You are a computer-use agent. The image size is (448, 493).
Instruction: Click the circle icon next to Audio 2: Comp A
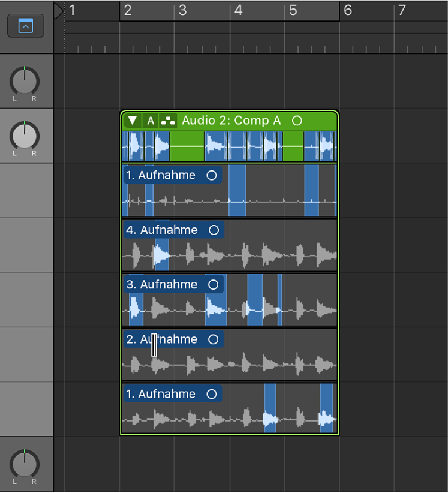point(297,121)
